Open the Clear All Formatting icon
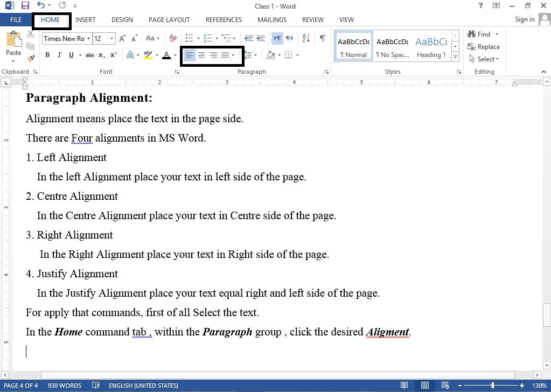The width and height of the screenshot is (551, 392). (172, 38)
